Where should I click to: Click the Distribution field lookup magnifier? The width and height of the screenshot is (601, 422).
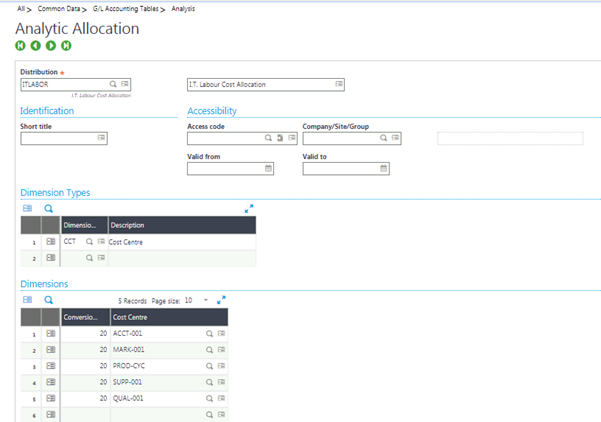[x=113, y=85]
